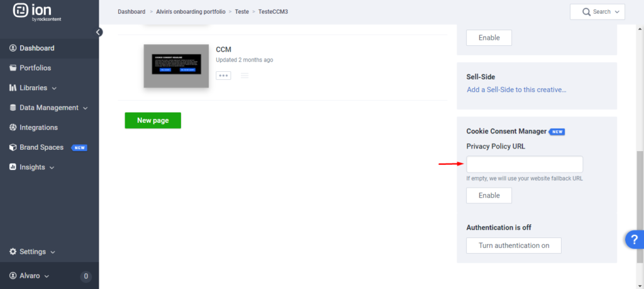The height and width of the screenshot is (289, 644).
Task: Open the Search dropdown
Action: coord(597,12)
